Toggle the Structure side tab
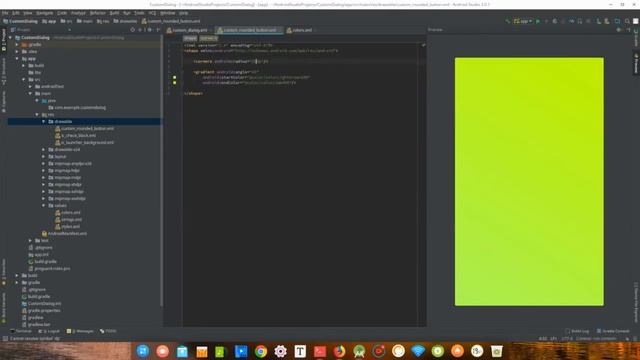 [x=4, y=71]
